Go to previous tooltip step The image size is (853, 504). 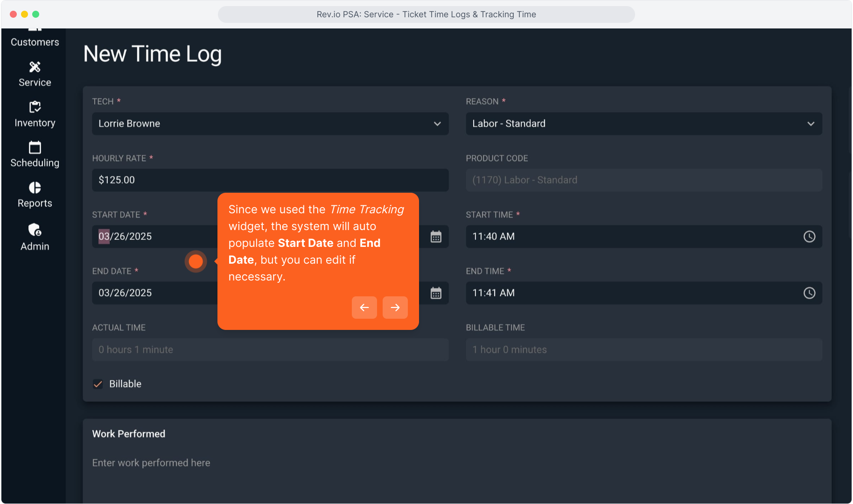pyautogui.click(x=364, y=308)
